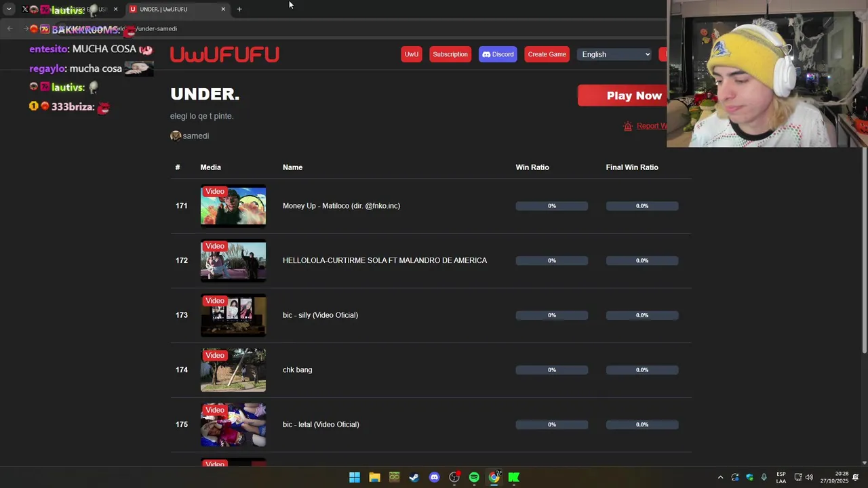Open the Subscription page

point(450,54)
